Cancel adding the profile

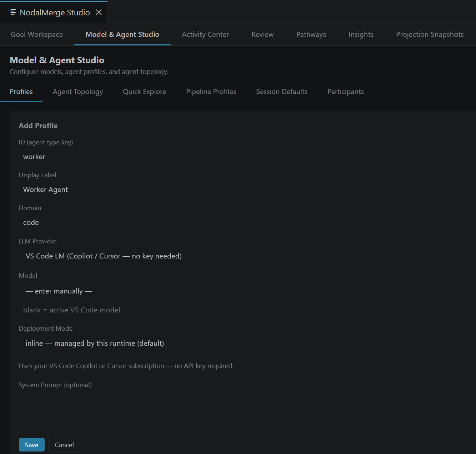(64, 445)
